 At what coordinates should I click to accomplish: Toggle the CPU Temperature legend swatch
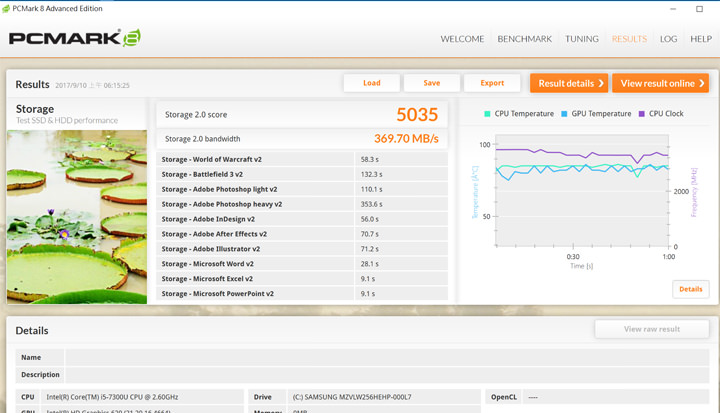[488, 114]
